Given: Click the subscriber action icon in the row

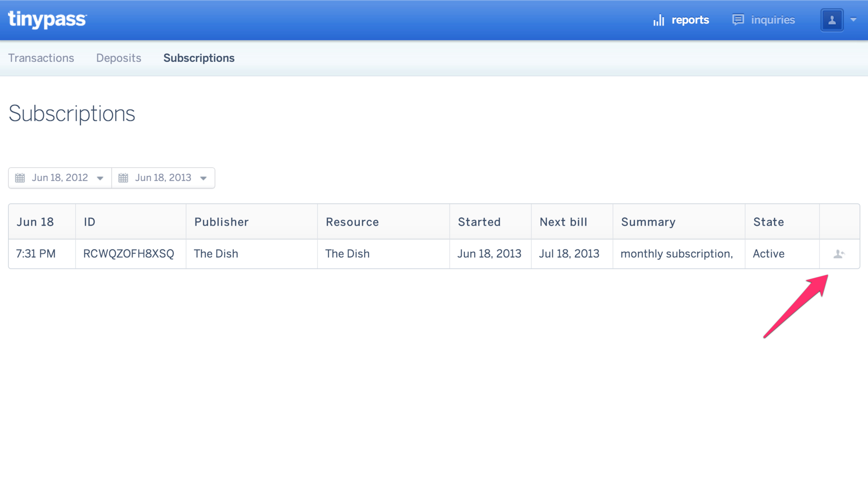Looking at the screenshot, I should [x=839, y=254].
